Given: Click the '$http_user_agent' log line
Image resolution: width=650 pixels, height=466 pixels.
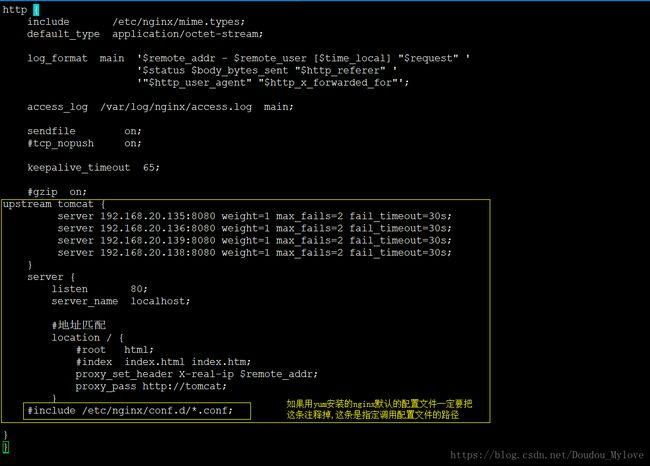Looking at the screenshot, I should [273, 83].
